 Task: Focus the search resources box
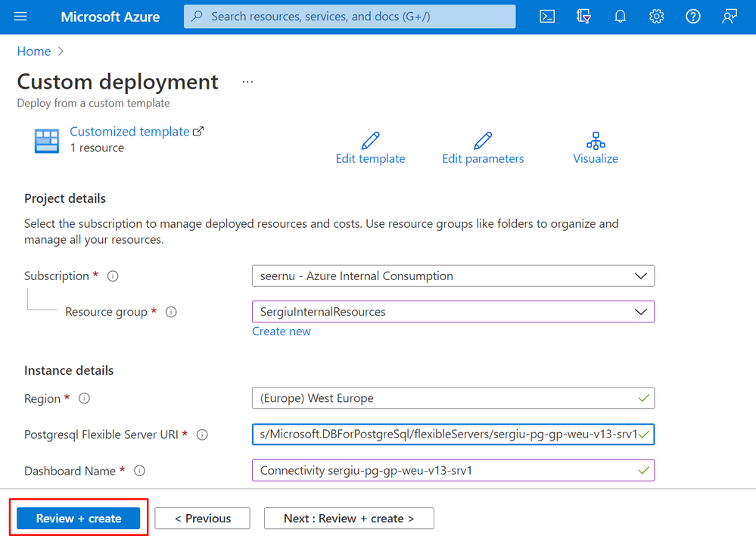pyautogui.click(x=350, y=17)
